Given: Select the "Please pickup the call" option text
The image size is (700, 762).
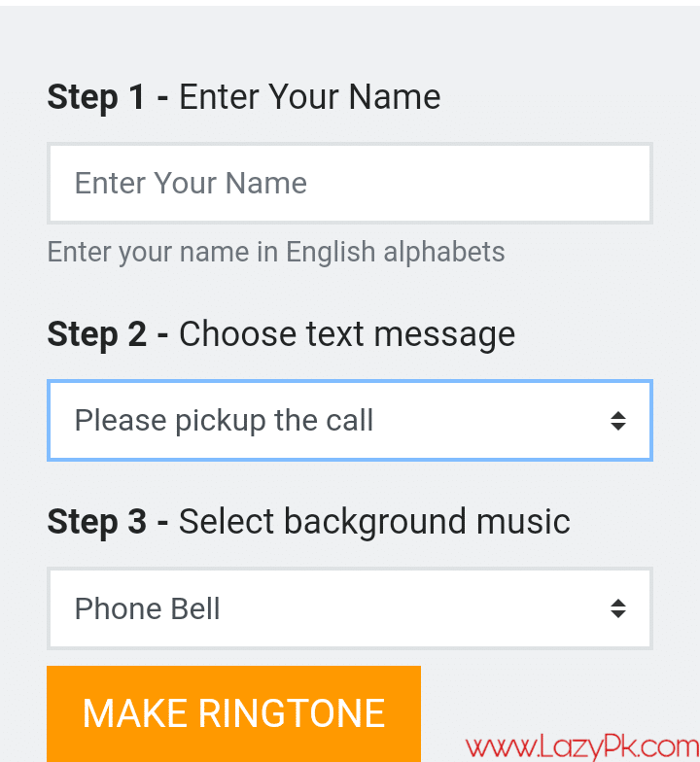Looking at the screenshot, I should [x=224, y=420].
